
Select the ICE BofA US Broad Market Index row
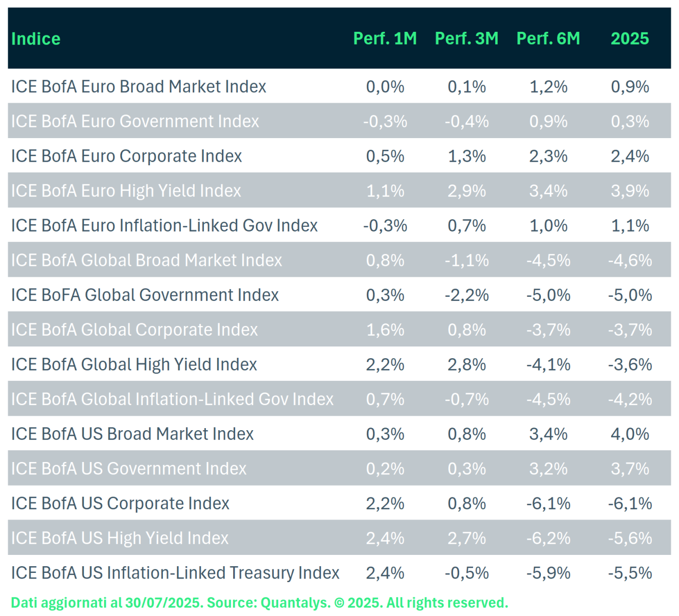coord(133,434)
